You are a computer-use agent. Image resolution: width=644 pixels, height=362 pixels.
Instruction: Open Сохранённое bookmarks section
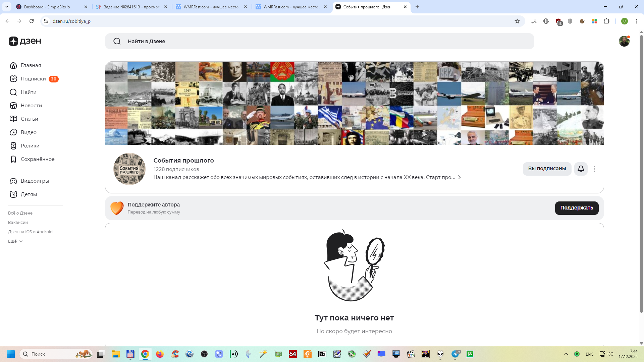click(37, 159)
